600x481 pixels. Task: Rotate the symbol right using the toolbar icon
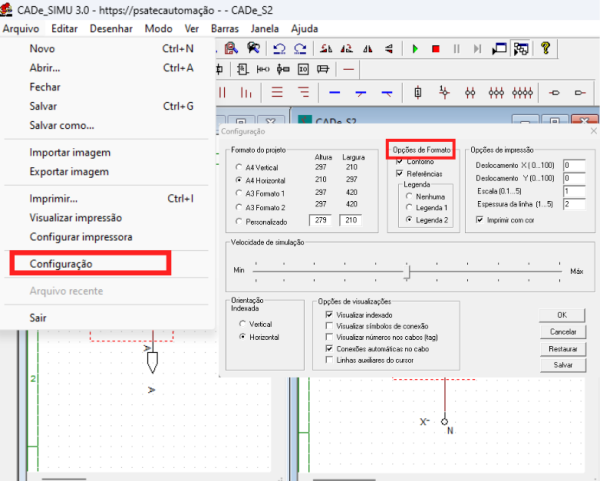click(x=347, y=49)
